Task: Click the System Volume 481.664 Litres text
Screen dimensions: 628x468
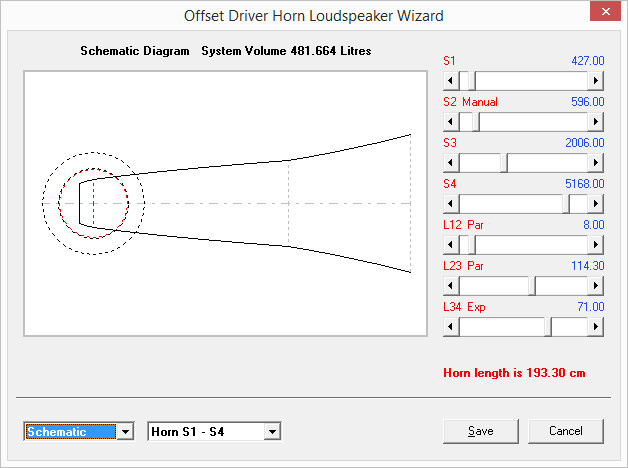Action: coord(286,51)
